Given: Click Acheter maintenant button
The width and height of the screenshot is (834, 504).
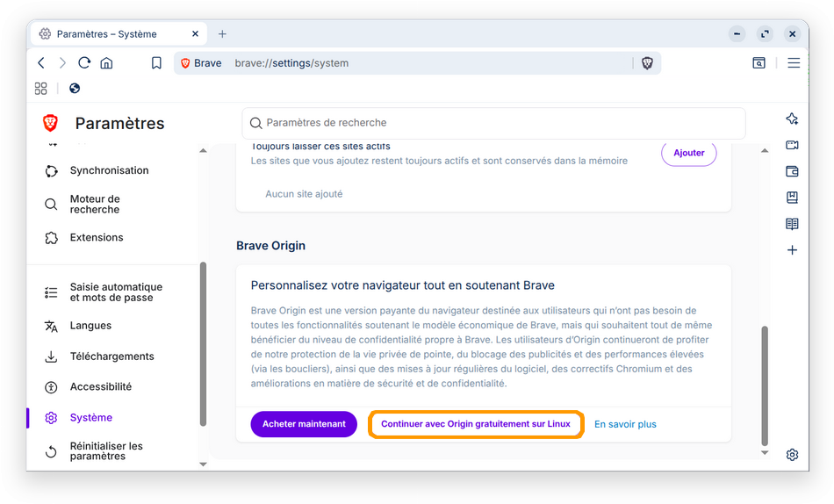Looking at the screenshot, I should 304,424.
